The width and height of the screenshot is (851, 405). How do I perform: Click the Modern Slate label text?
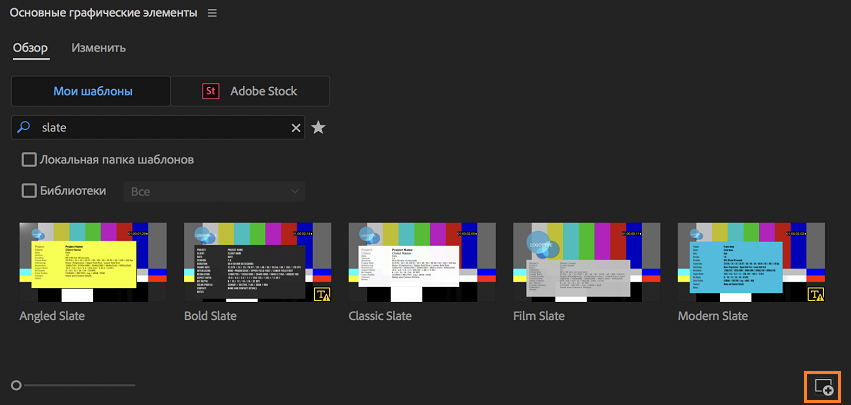click(713, 316)
